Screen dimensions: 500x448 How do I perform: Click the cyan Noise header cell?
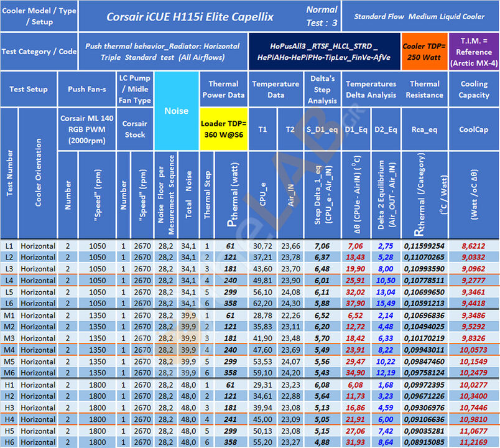tap(177, 111)
